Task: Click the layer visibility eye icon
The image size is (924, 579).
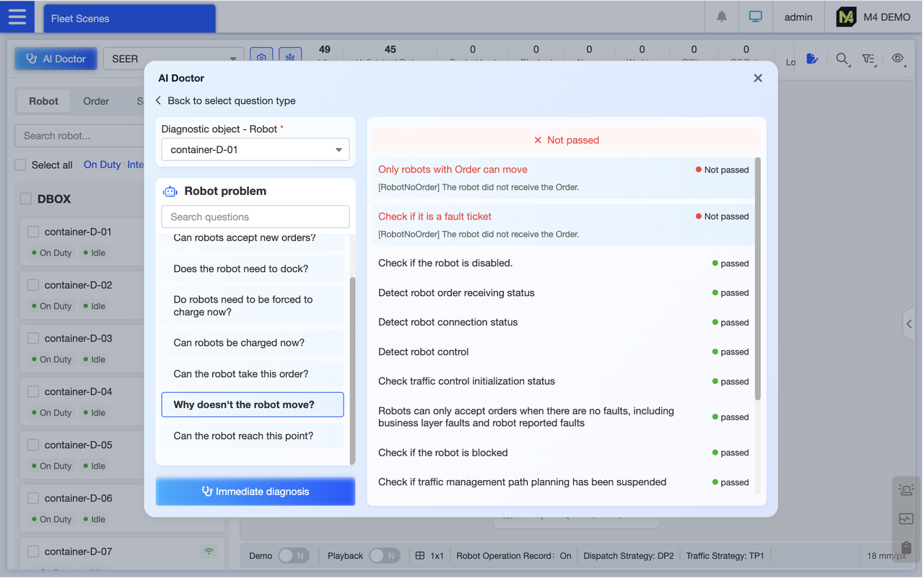Action: 898,60
